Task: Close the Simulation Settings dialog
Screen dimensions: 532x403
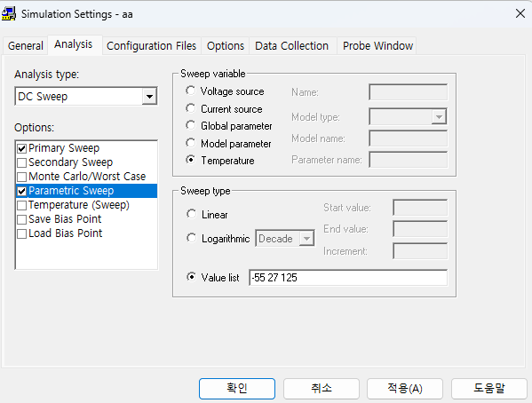Action: click(x=520, y=14)
